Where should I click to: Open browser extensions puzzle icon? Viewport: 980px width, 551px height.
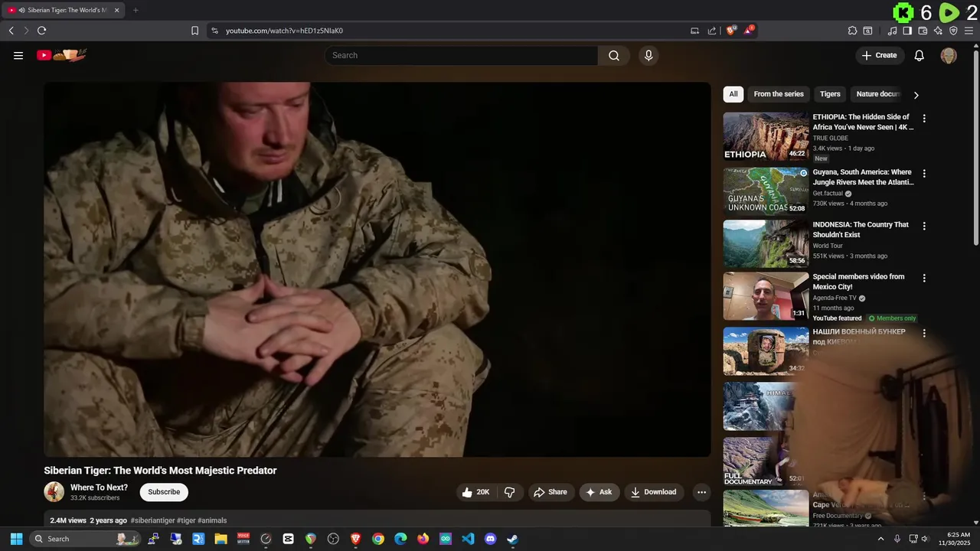(x=852, y=31)
